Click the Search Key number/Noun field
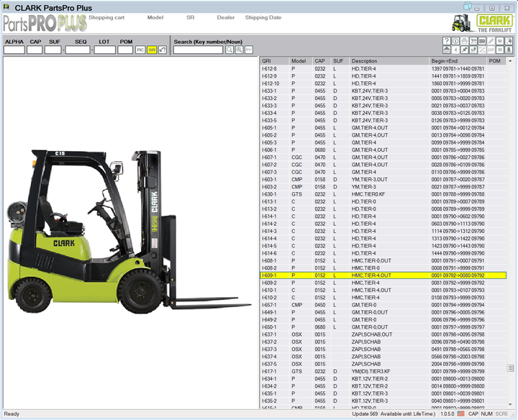 click(199, 50)
